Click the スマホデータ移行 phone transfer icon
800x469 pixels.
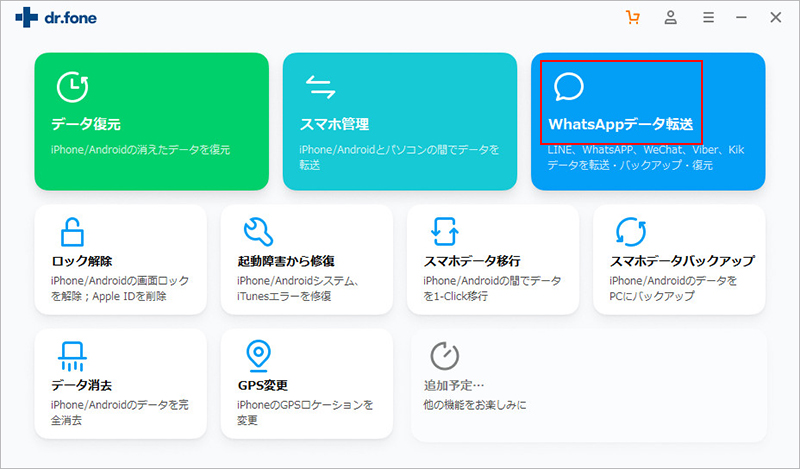(x=444, y=232)
